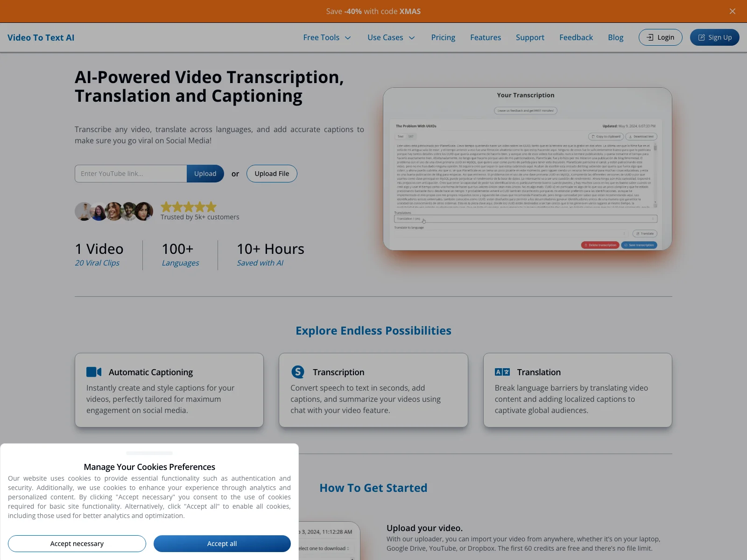Visit the Blog link
747x560 pixels.
point(615,37)
